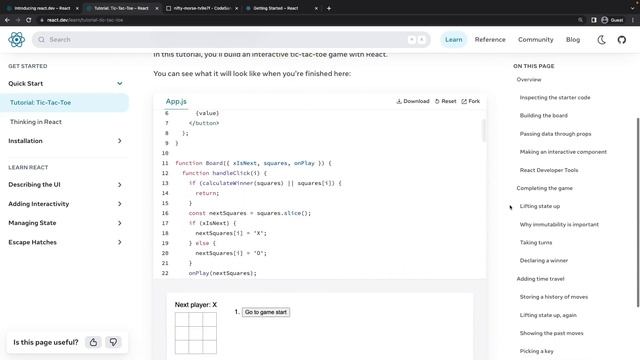Switch to the CodeSandbox nifty-morse tab

(203, 8)
